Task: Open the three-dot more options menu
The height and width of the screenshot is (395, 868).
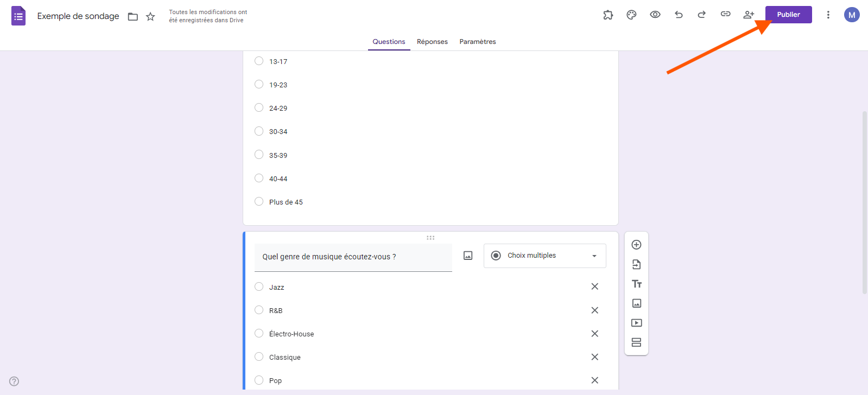Action: click(828, 15)
